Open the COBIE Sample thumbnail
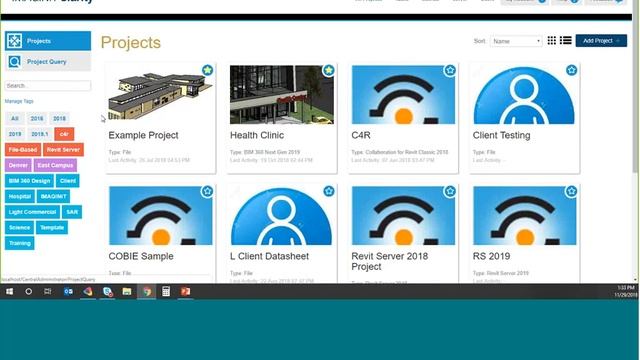The image size is (640, 360). click(160, 216)
